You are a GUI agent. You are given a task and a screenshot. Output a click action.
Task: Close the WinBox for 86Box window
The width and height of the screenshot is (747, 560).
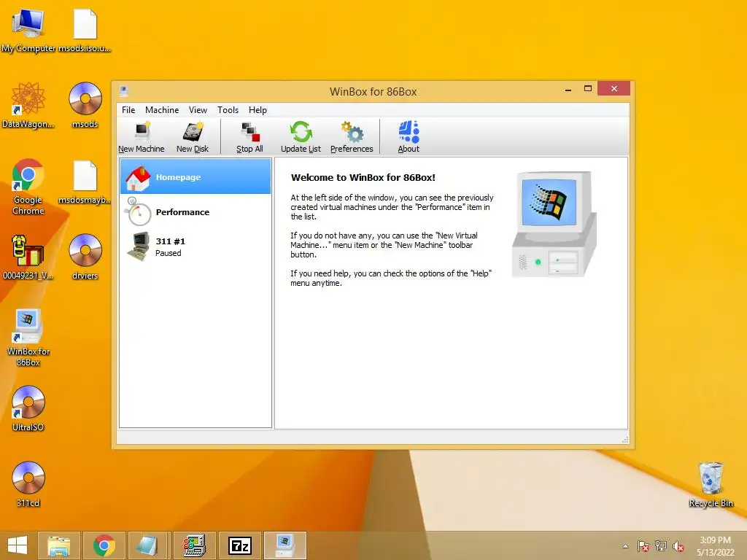(614, 88)
